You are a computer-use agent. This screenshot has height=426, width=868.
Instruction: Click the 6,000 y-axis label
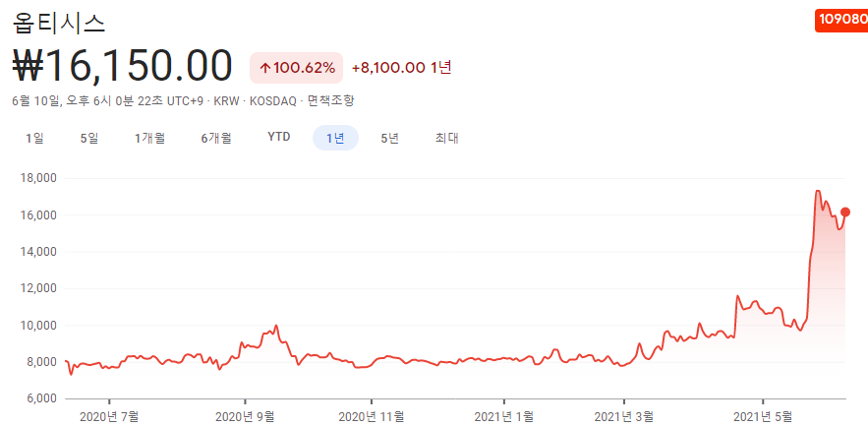tap(41, 398)
